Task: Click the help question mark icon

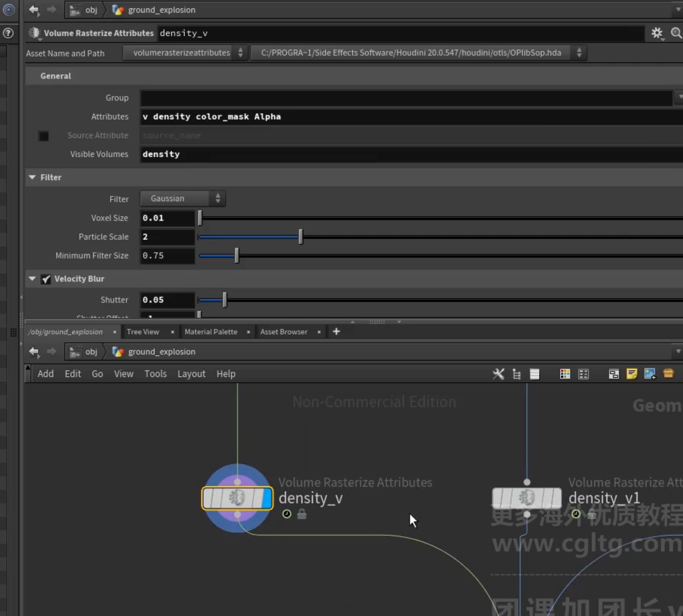Action: coord(8,33)
